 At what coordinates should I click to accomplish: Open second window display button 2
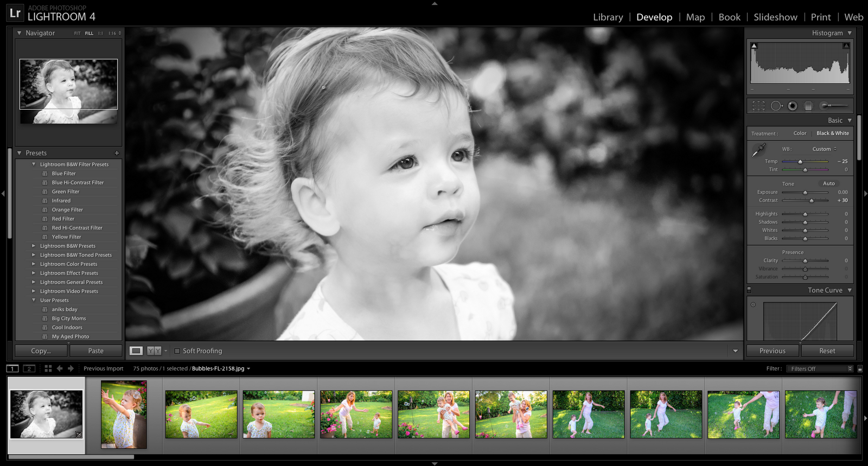pyautogui.click(x=29, y=368)
